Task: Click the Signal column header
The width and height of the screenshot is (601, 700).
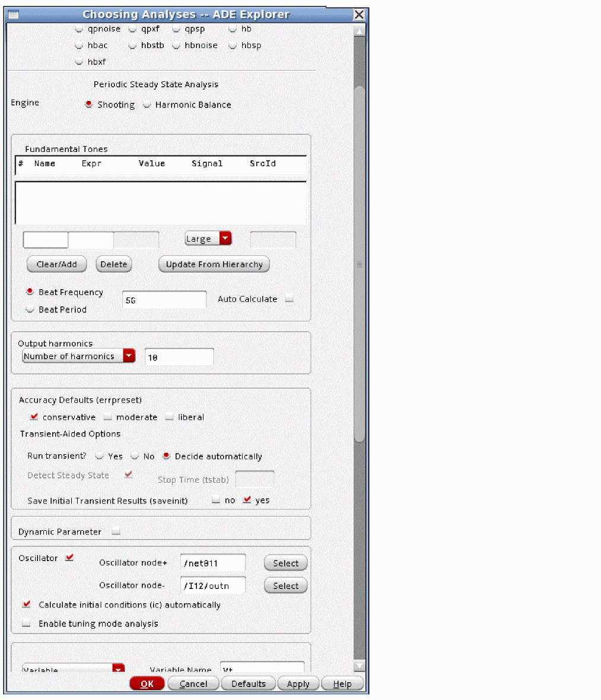Action: coord(207,163)
